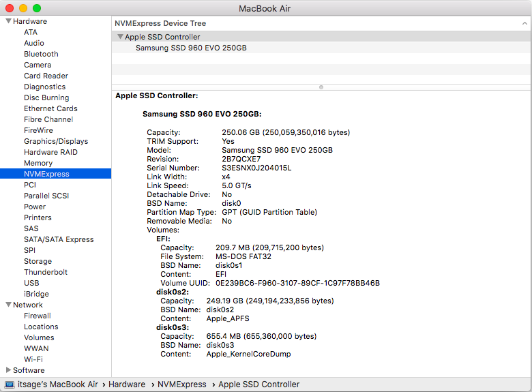
Task: Select FireWire in the sidebar
Action: [x=38, y=130]
